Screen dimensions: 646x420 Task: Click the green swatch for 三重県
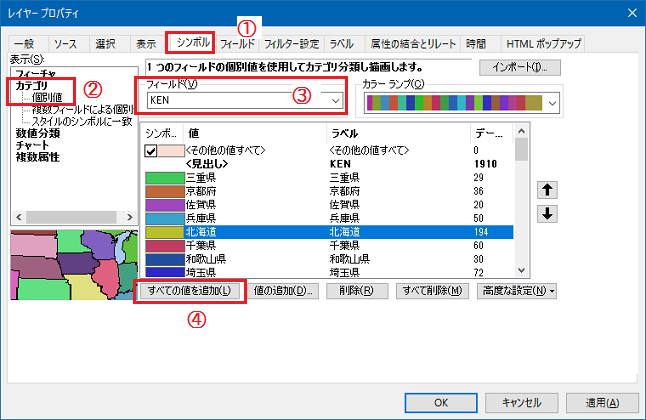click(x=164, y=178)
